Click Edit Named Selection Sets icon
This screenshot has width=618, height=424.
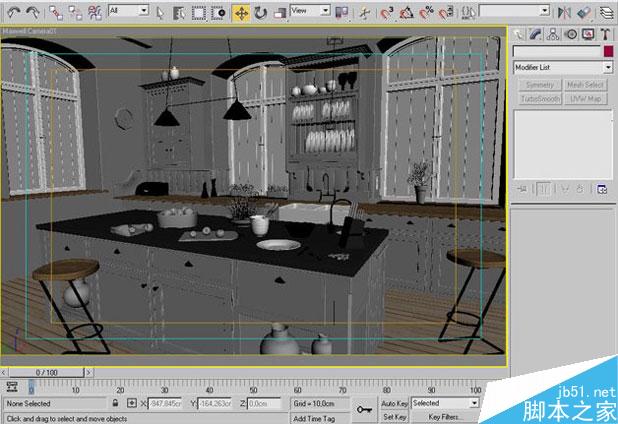pyautogui.click(x=468, y=13)
